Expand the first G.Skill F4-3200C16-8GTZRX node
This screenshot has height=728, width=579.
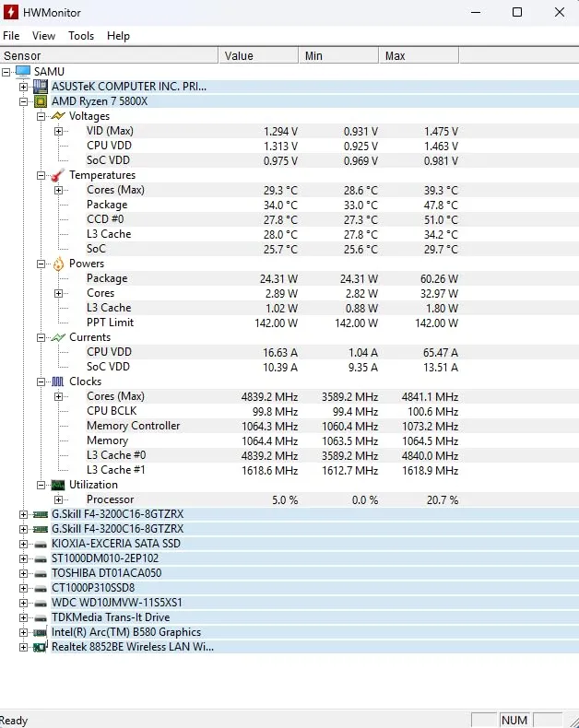(23, 514)
